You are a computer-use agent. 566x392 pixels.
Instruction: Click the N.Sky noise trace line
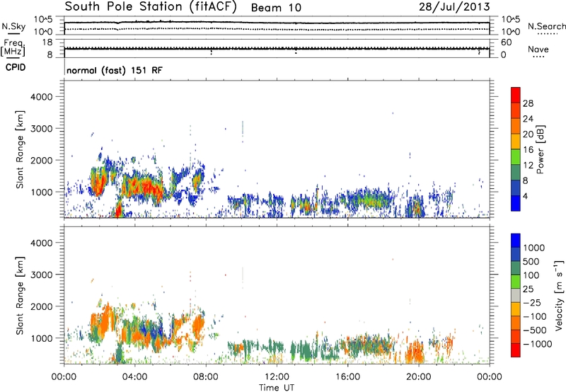(277, 23)
